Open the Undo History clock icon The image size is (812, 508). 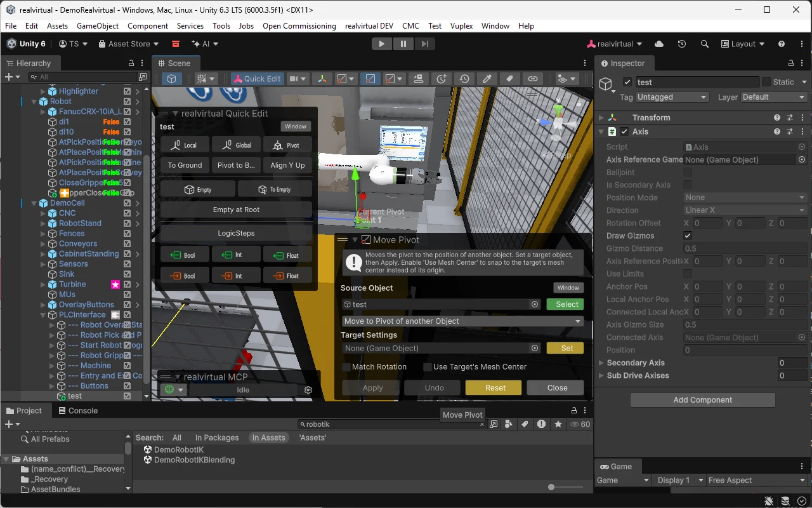pyautogui.click(x=682, y=44)
